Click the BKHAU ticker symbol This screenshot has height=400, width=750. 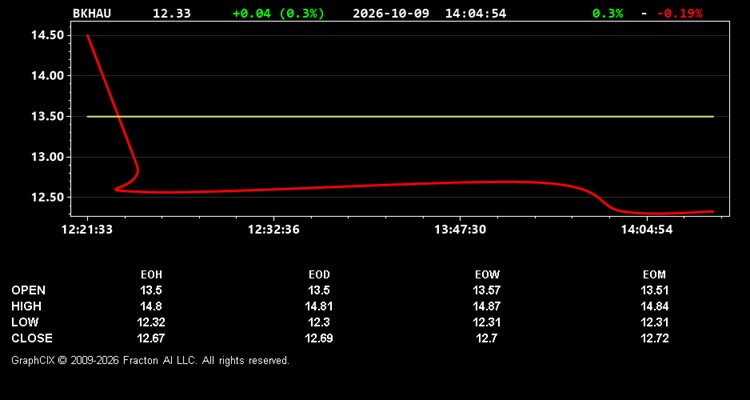92,13
